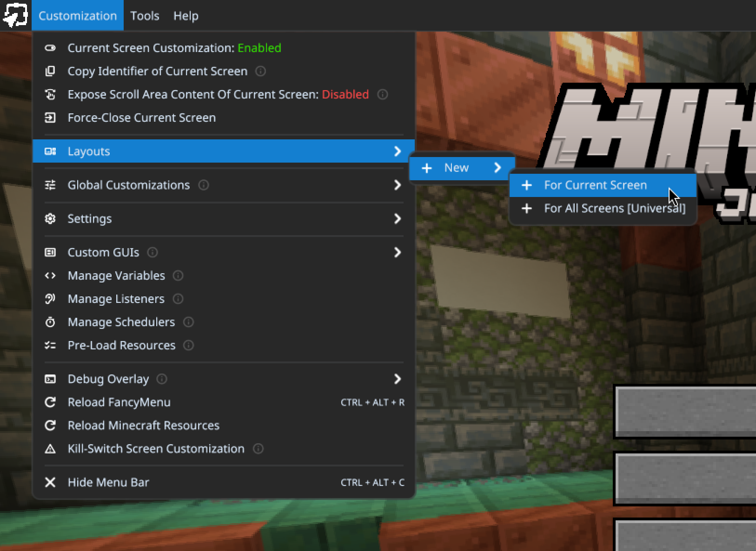Click the Expose Scroll Area icon
Screen dimensions: 756x551
point(50,94)
